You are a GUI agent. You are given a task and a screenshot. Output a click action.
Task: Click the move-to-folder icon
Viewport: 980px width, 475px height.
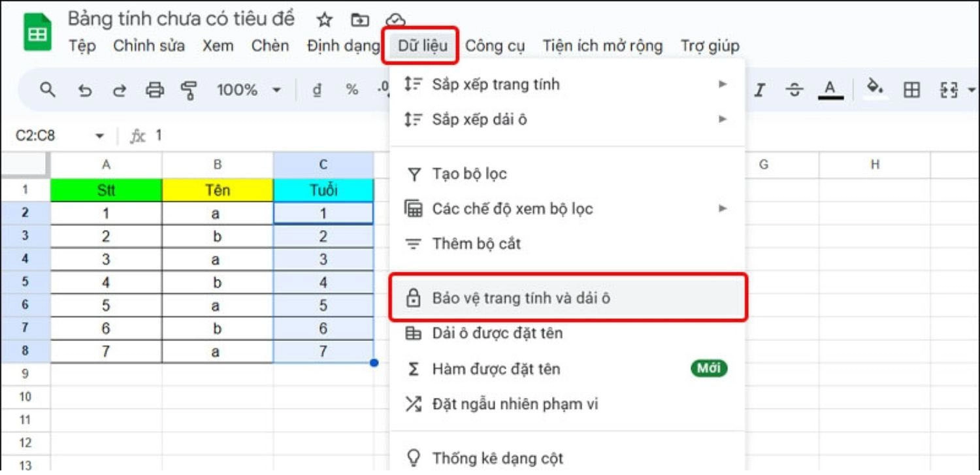tap(360, 20)
